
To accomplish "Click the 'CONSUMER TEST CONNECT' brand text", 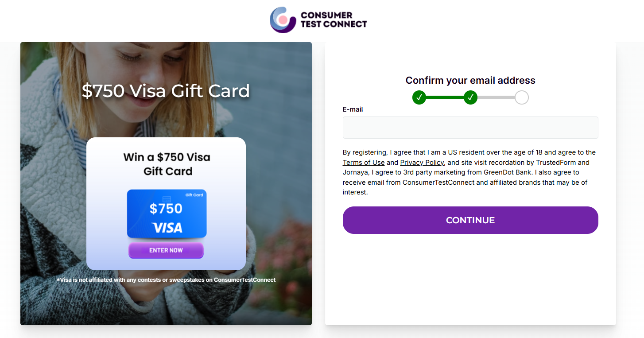I will tap(334, 19).
